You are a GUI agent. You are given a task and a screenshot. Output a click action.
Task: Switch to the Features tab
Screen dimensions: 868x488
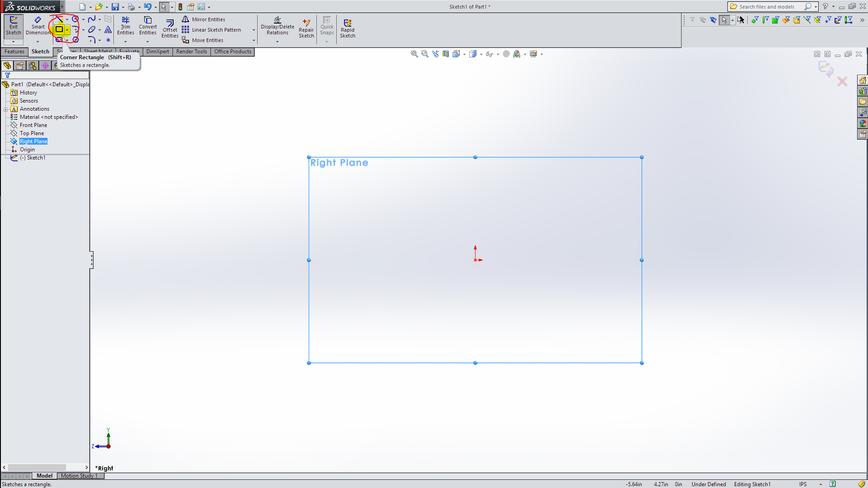[14, 52]
